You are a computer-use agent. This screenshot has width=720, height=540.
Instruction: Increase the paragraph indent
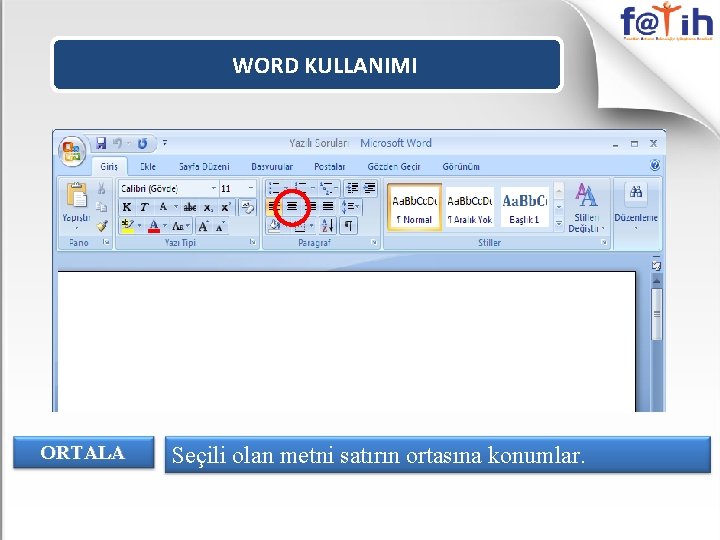coord(370,188)
